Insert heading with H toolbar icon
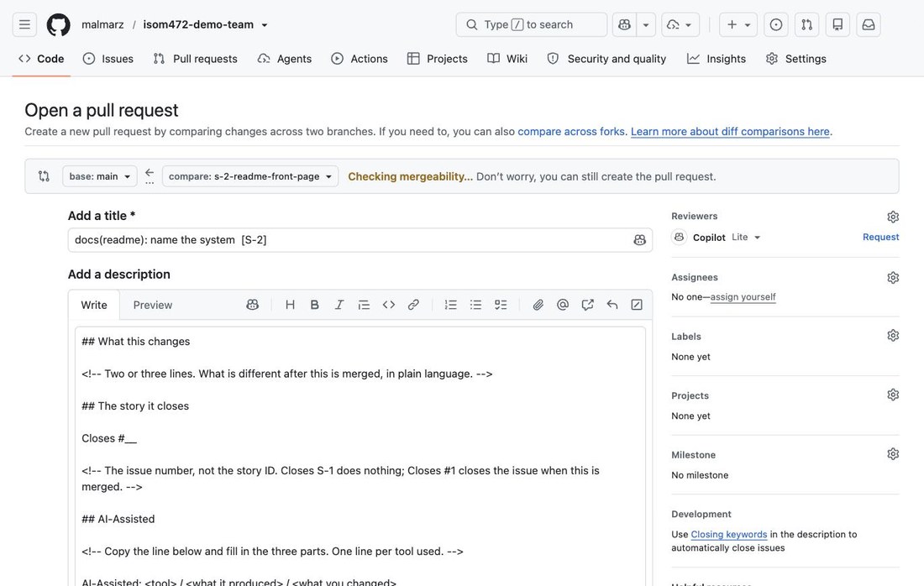Screen dimensions: 924x586 290,305
